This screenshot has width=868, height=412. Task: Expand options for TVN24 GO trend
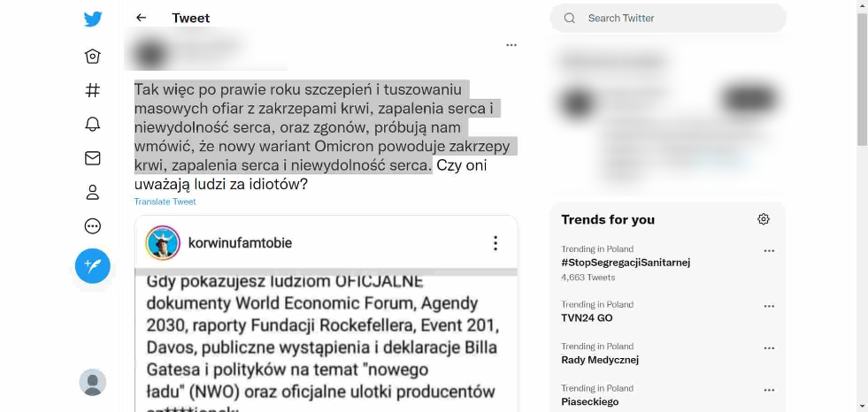click(x=769, y=306)
